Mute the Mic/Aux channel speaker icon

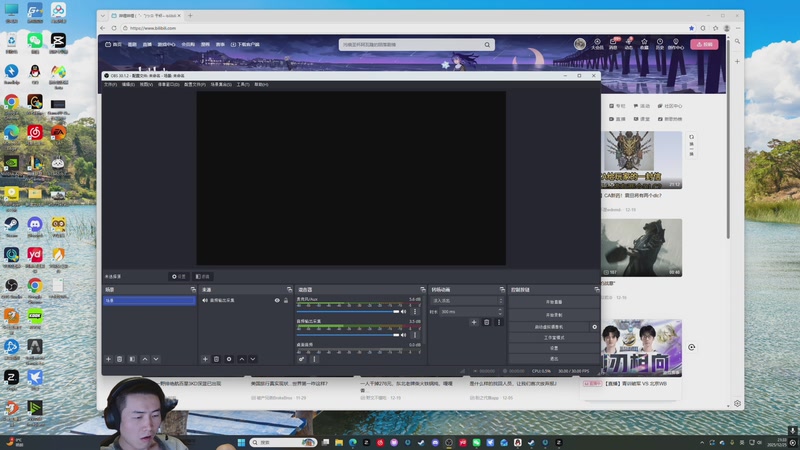(404, 312)
